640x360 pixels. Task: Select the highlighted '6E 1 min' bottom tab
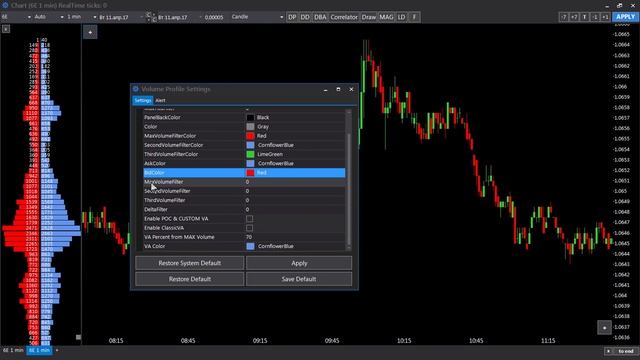40,351
